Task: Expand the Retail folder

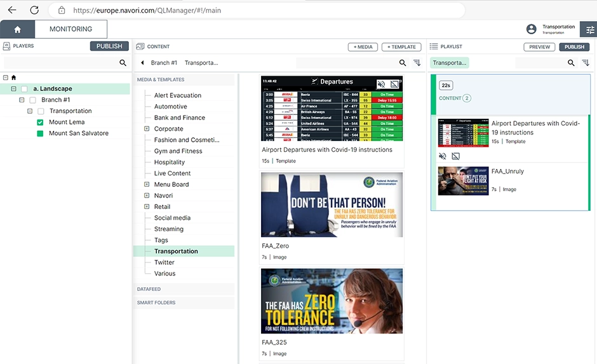Action: point(147,206)
